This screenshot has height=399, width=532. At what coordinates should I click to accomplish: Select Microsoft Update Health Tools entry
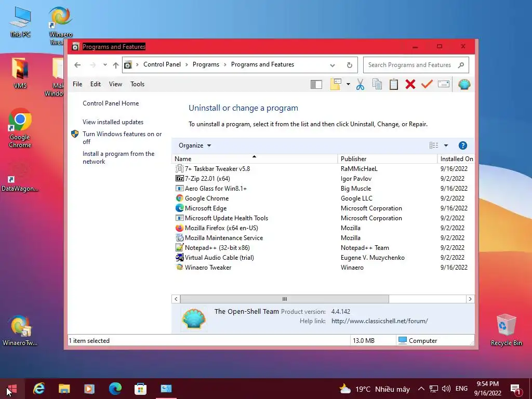tap(227, 218)
